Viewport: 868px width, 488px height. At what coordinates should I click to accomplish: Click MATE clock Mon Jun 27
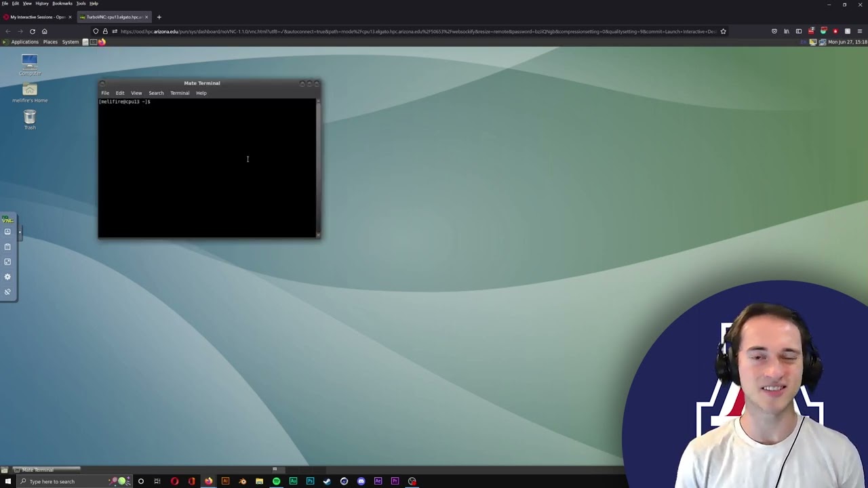coord(847,42)
